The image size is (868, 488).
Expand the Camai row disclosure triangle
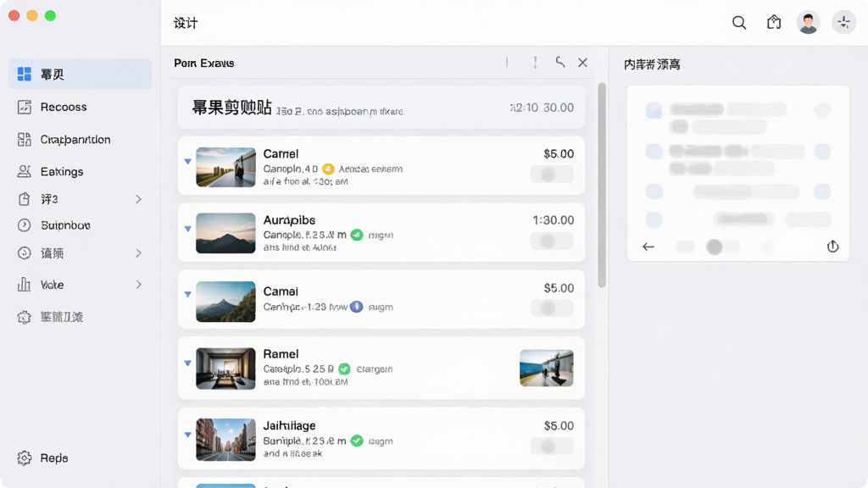click(x=187, y=294)
